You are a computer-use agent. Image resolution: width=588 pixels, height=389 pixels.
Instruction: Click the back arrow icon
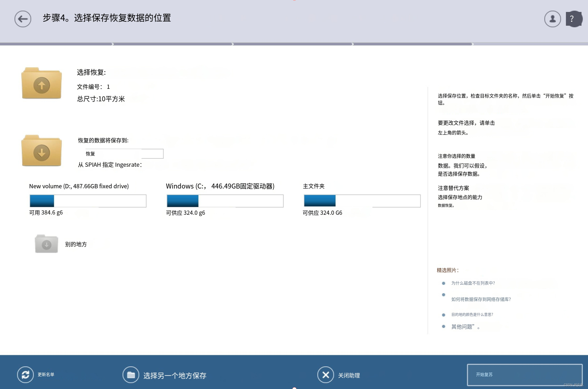click(23, 19)
